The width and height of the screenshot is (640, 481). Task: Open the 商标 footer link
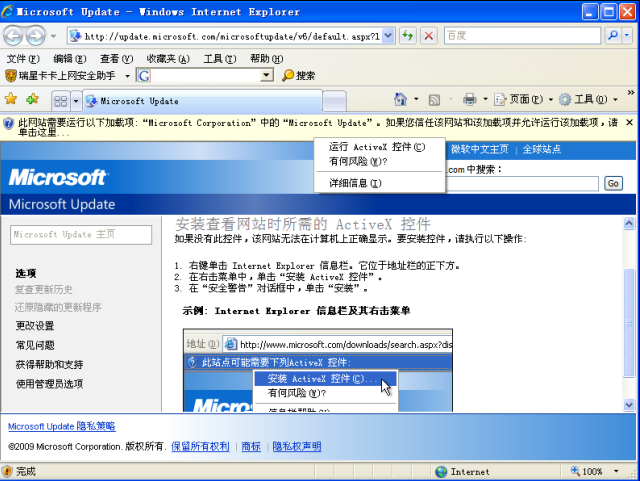(251, 446)
